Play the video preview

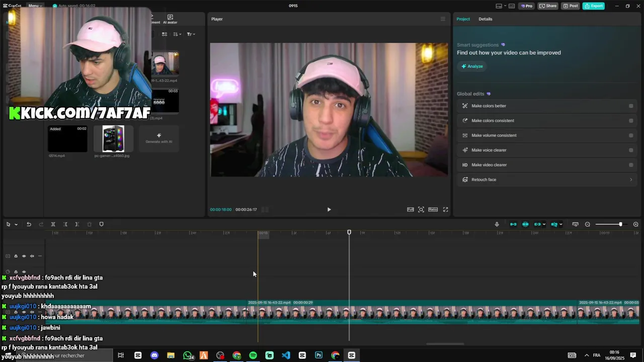click(x=329, y=209)
